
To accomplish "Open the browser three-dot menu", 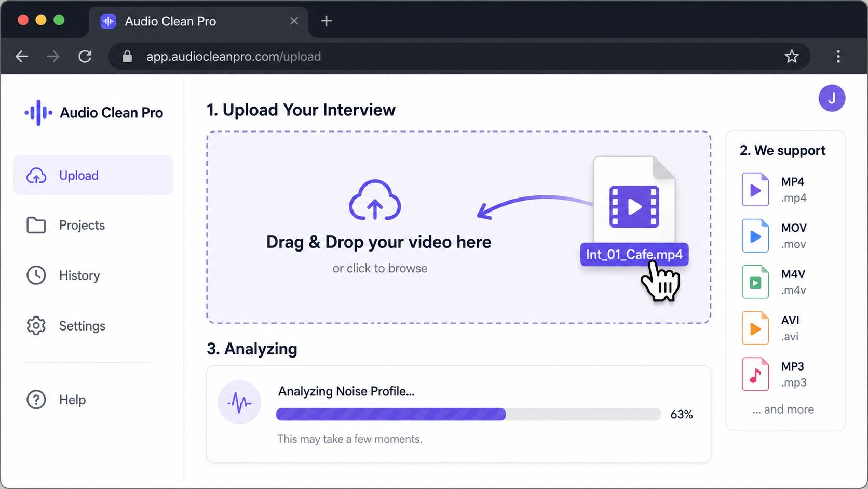I will pos(838,56).
